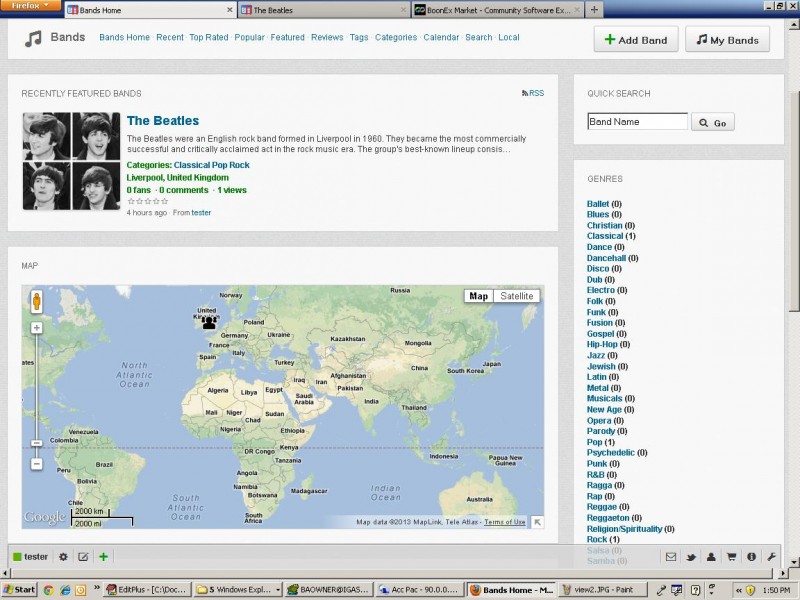This screenshot has width=800, height=600.
Task: Open the Reviews menu item
Action: click(x=327, y=37)
